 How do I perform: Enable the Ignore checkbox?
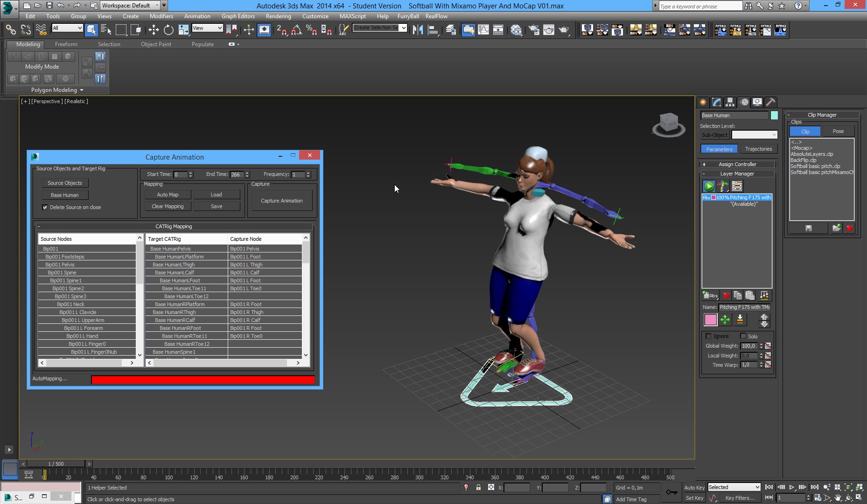(x=708, y=336)
